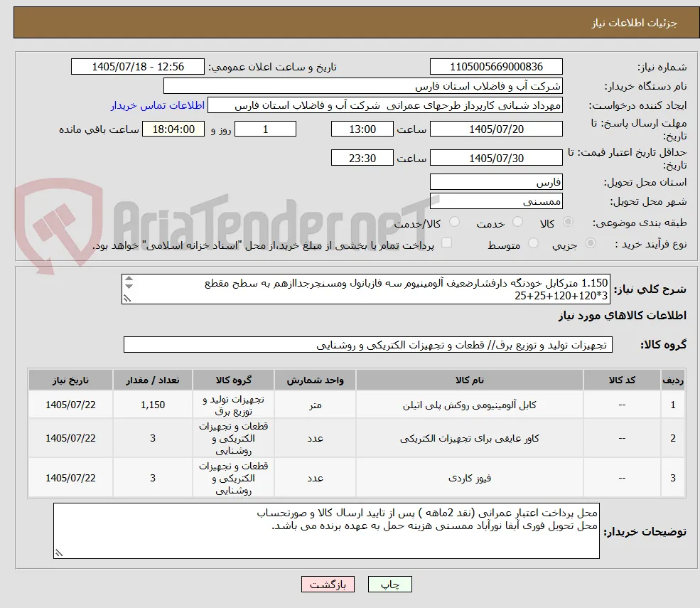
Task: Click the remaining time field 18:04:00
Action: 173,129
